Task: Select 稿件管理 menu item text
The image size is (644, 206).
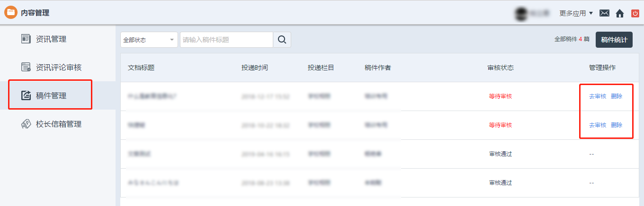Action: point(51,96)
